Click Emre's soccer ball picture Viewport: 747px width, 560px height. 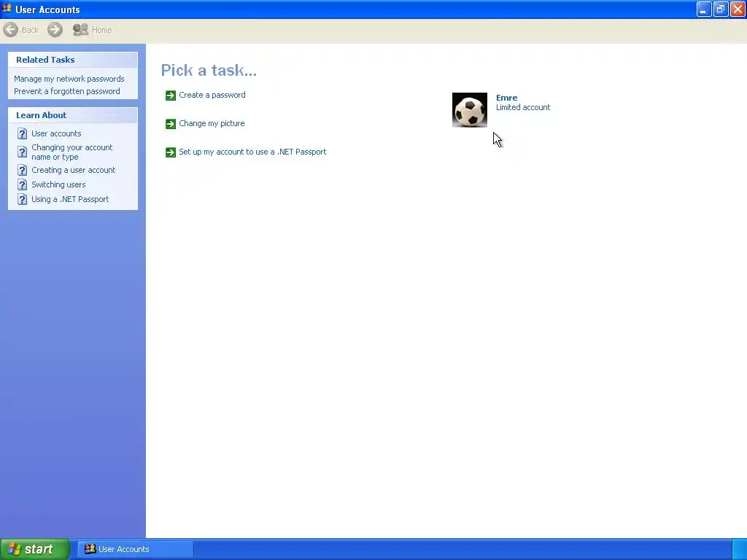point(469,110)
